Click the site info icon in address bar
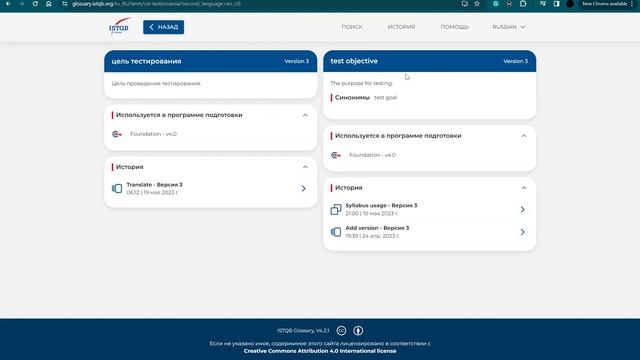This screenshot has height=360, width=640. tap(64, 4)
